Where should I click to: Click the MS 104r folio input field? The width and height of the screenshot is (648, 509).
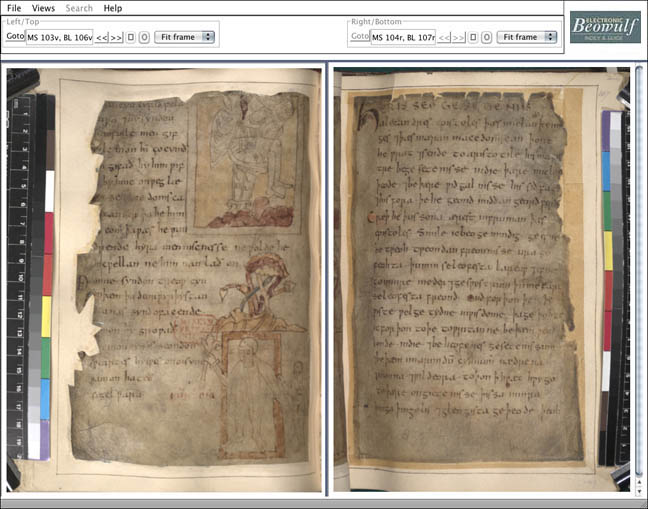pyautogui.click(x=404, y=37)
